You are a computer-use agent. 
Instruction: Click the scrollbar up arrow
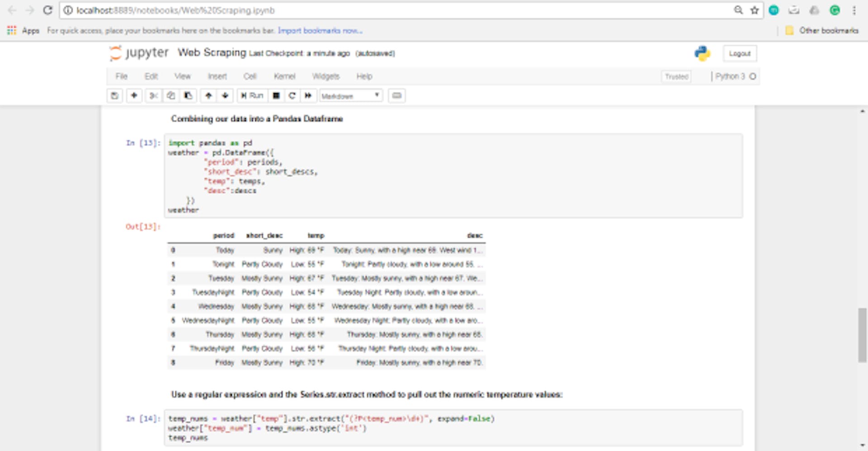tap(862, 111)
